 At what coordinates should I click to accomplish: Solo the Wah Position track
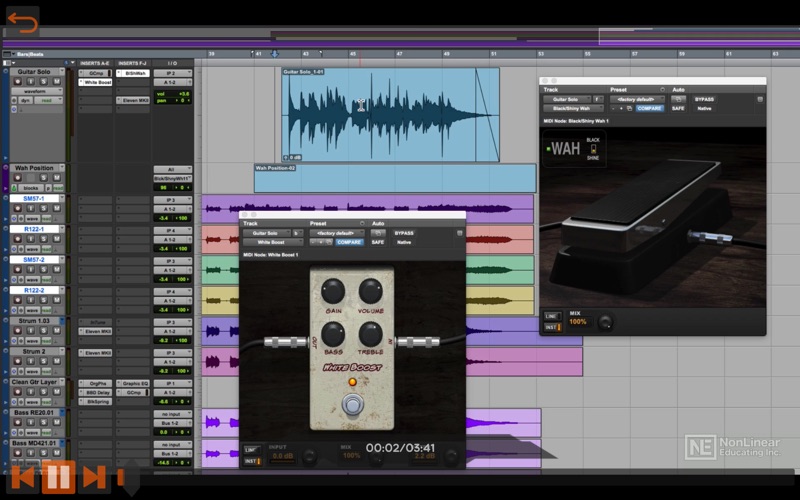43,178
